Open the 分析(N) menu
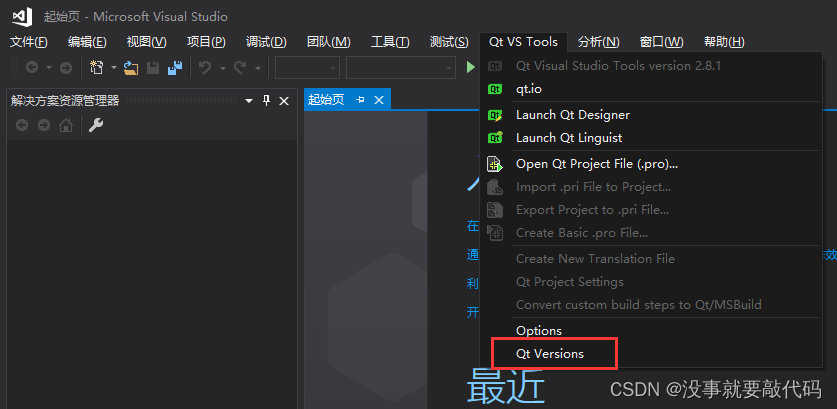Image resolution: width=837 pixels, height=409 pixels. pyautogui.click(x=598, y=42)
